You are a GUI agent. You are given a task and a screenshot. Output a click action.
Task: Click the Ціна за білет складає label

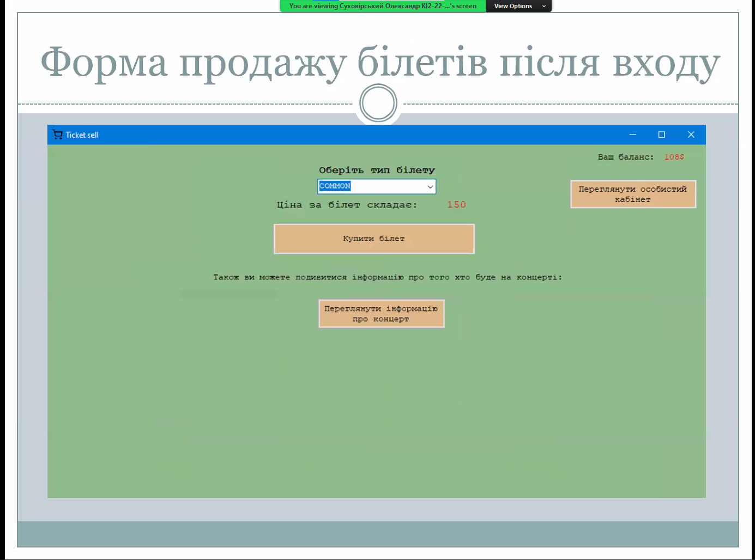click(347, 205)
